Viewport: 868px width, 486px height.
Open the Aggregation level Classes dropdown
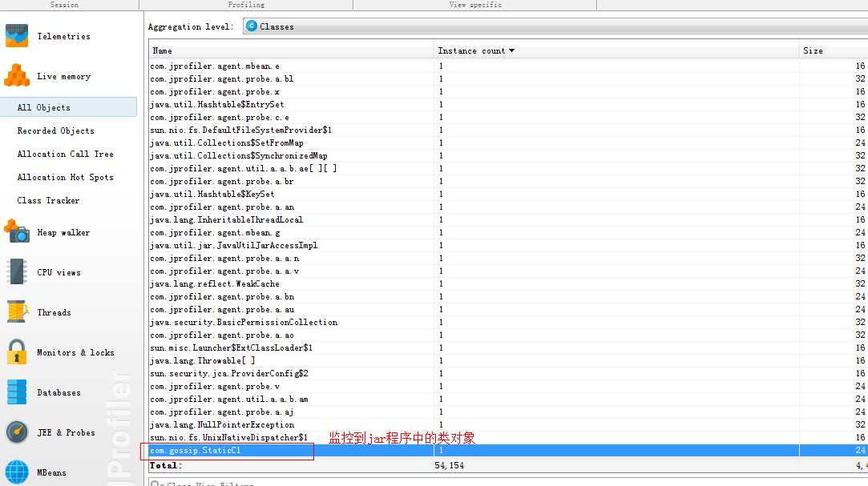(555, 26)
